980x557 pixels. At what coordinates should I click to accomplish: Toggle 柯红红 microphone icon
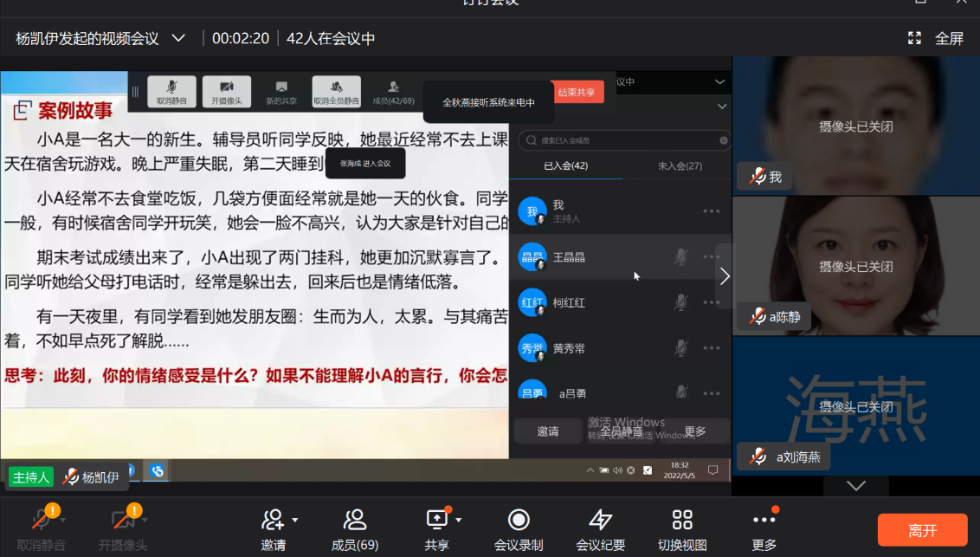pyautogui.click(x=680, y=302)
